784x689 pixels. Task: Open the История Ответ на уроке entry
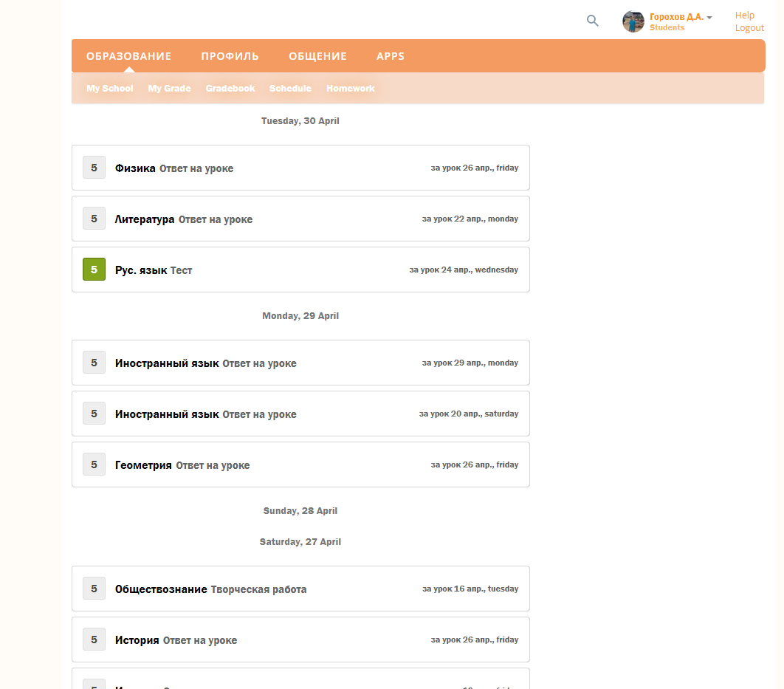tap(300, 640)
